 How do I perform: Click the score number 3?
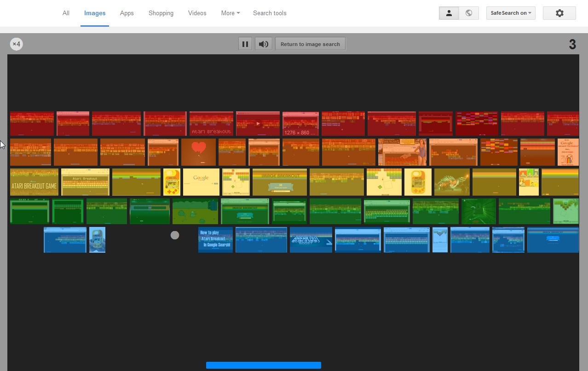pos(572,44)
